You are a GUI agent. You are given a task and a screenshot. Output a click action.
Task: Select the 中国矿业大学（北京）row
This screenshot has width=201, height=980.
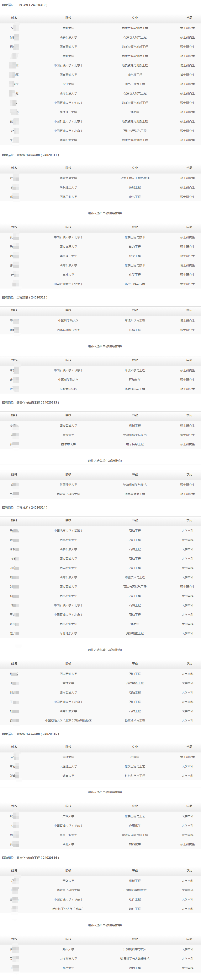point(68,121)
